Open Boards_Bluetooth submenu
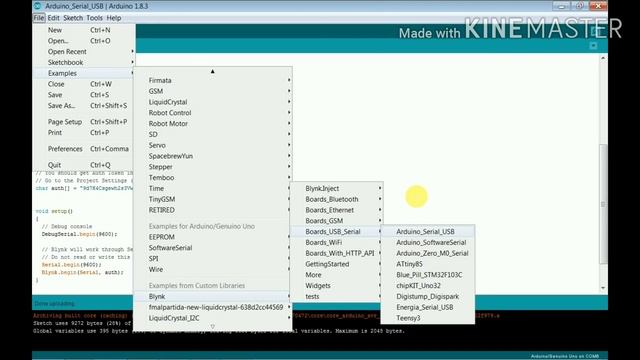Screen dimensions: 640x360 click(x=337, y=200)
